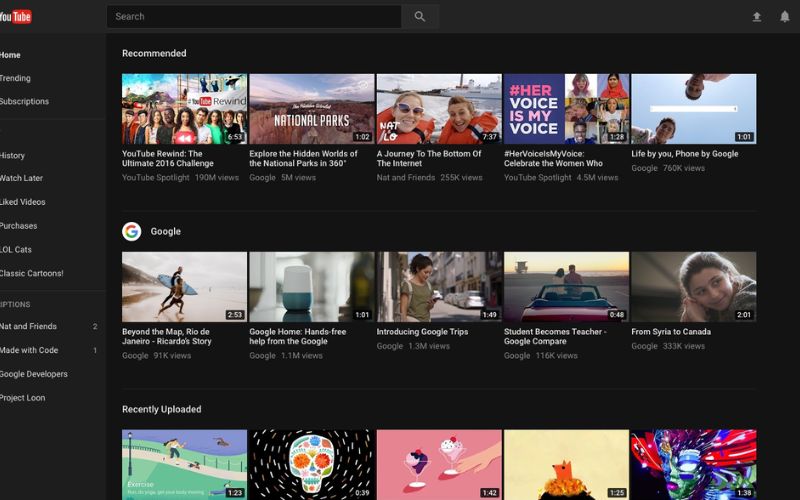Open the Google channel name heading

pyautogui.click(x=165, y=231)
